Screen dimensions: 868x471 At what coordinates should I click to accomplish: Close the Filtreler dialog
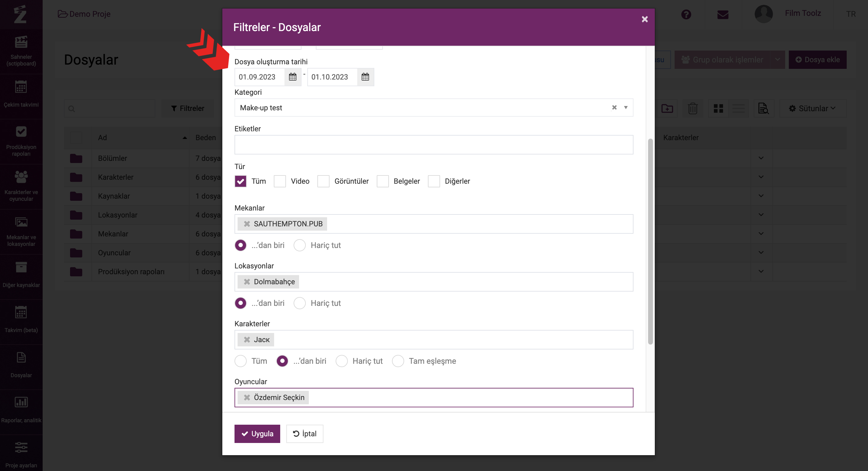(x=644, y=19)
